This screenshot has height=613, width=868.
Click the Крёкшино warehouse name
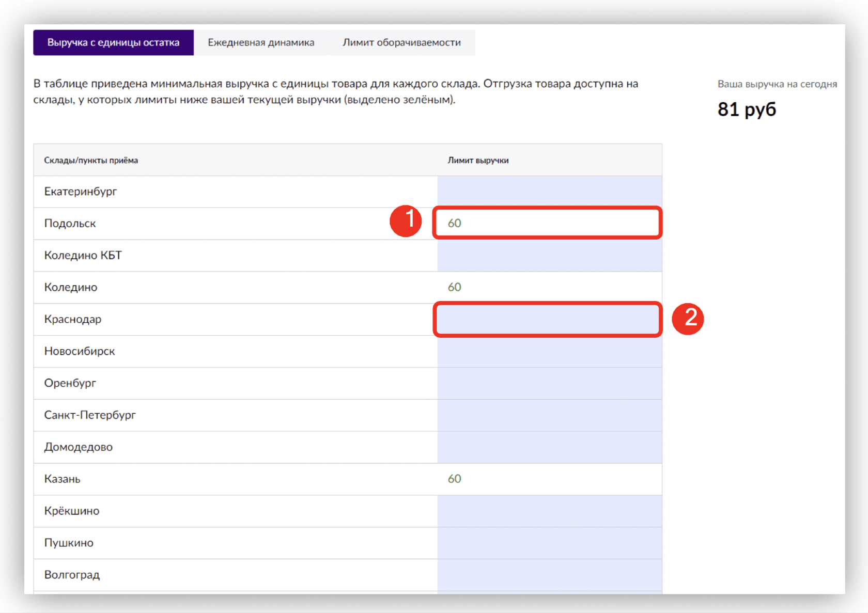pos(72,511)
